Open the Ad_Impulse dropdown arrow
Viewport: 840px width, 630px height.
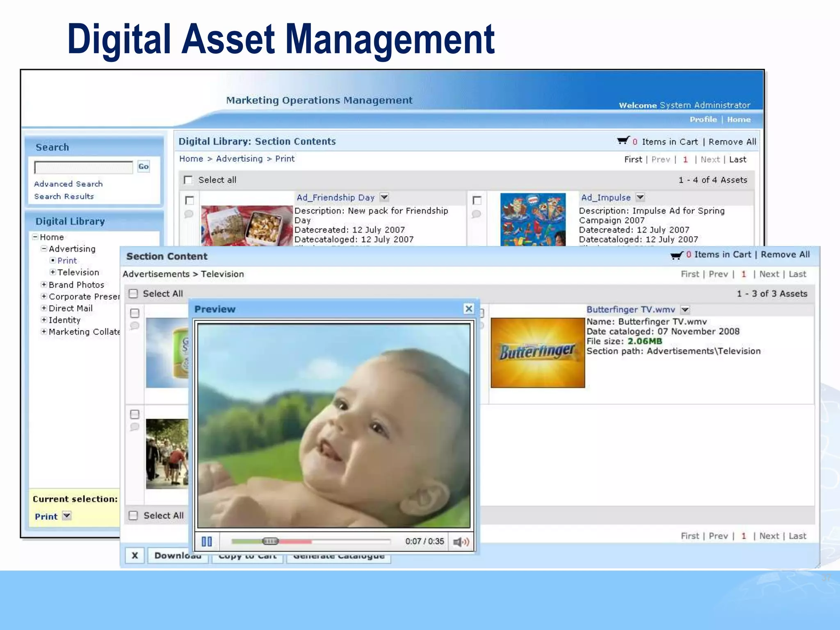point(640,197)
